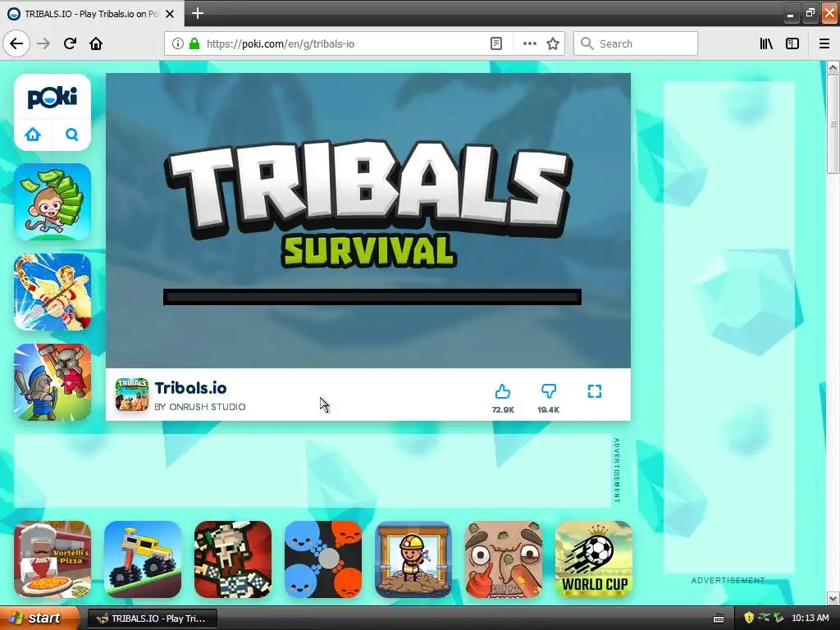Select TRIBALS.IO taskbar window button
The width and height of the screenshot is (840, 630).
pos(152,619)
